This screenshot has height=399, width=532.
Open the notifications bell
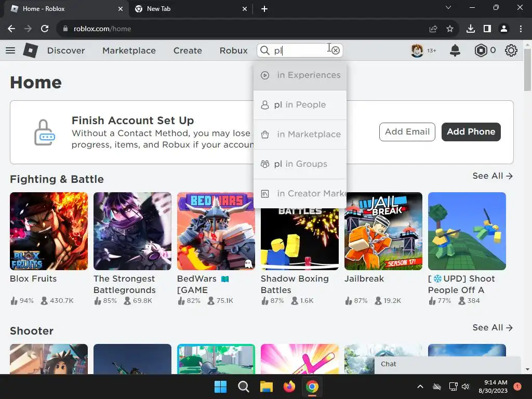pos(455,50)
